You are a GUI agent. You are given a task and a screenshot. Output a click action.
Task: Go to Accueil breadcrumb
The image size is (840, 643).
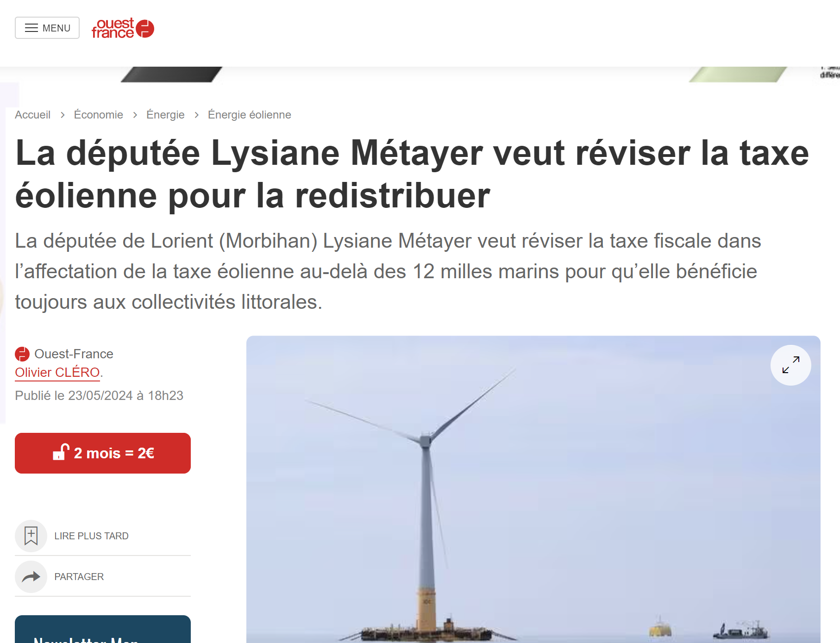coord(32,115)
